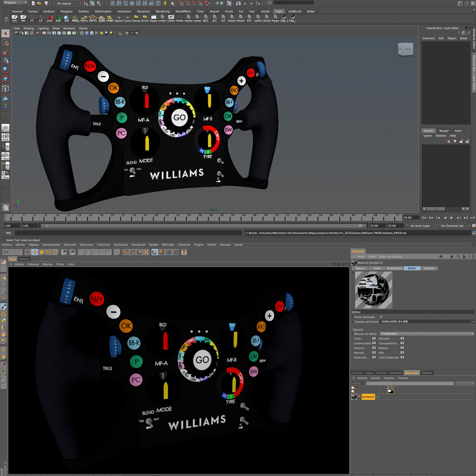This screenshot has height=476, width=476.
Task: Click the Extru shelf icon
Action: click(x=84, y=18)
